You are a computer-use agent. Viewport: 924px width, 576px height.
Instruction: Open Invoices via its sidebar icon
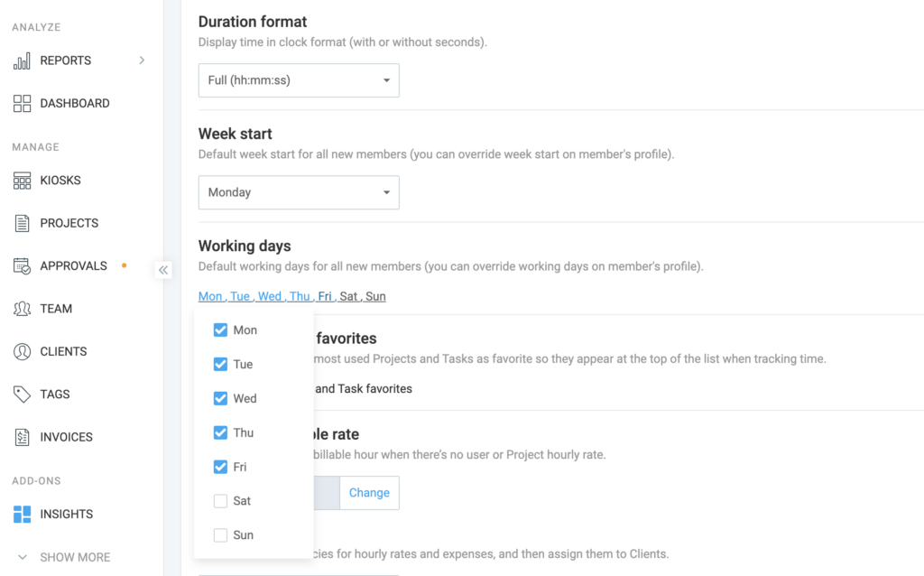coord(23,437)
